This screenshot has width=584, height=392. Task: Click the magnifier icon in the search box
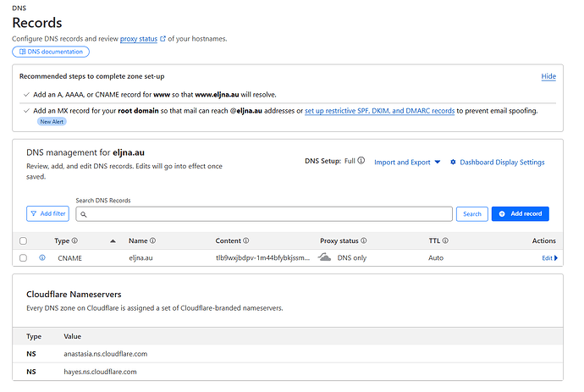84,214
